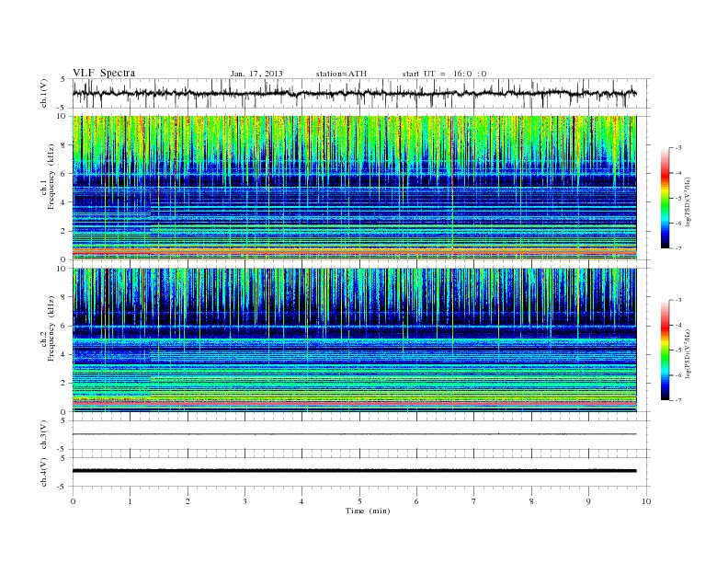Click the "6" kHz tick on ch.2 frequency axis
The image size is (728, 563).
(x=63, y=326)
